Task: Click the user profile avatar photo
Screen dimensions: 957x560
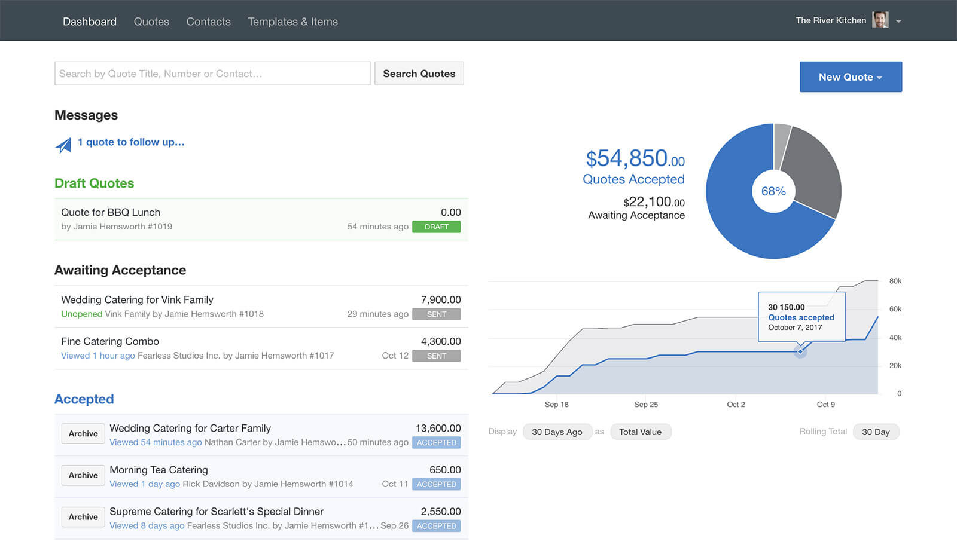Action: tap(880, 20)
